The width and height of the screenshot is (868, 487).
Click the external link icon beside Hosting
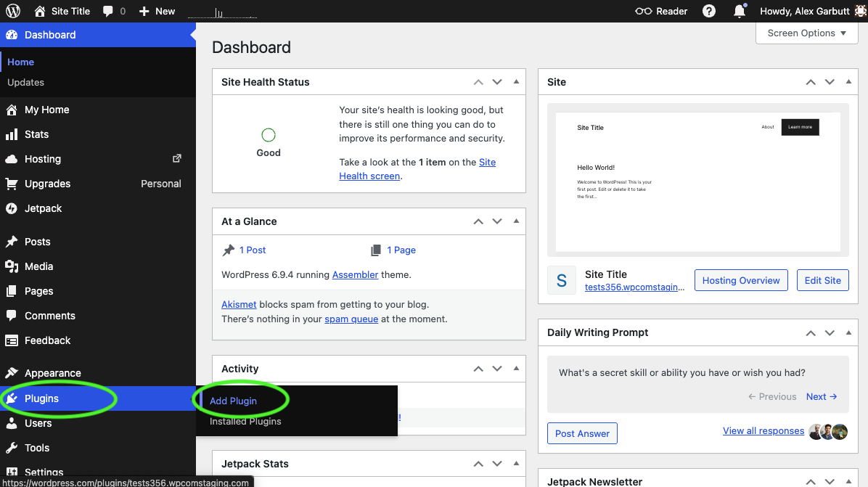click(x=177, y=159)
